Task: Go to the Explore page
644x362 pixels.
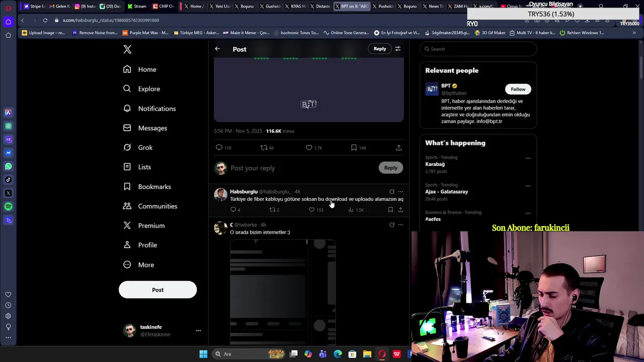Action: (x=142, y=89)
